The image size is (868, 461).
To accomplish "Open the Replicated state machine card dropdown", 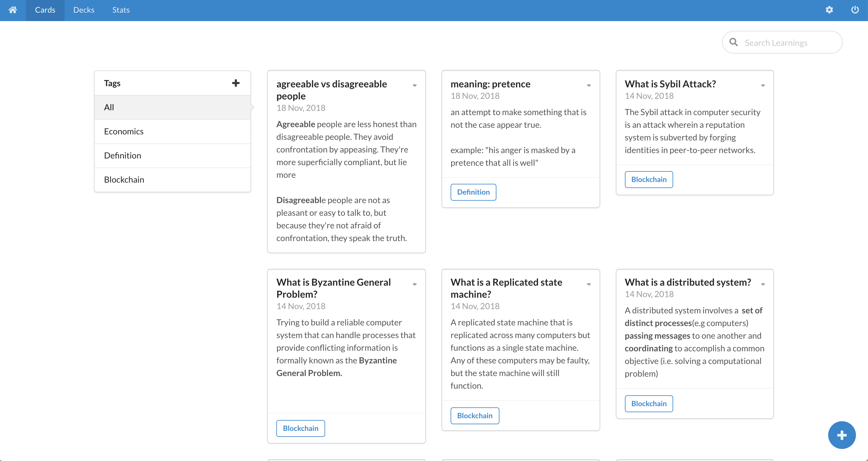I will [589, 284].
